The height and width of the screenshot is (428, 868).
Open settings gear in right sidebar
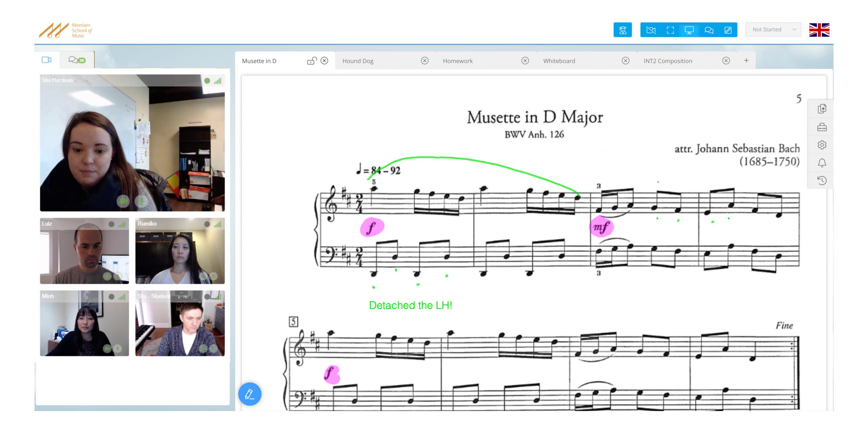[822, 145]
